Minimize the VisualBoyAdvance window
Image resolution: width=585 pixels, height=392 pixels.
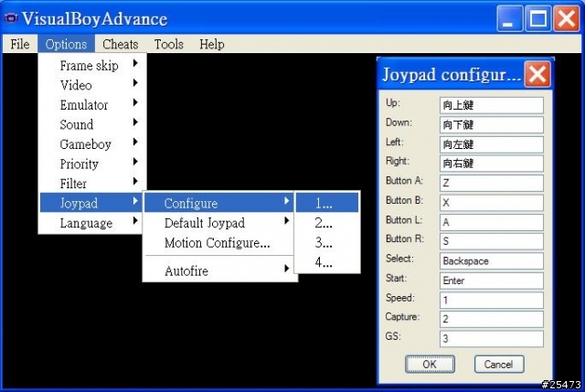509,18
